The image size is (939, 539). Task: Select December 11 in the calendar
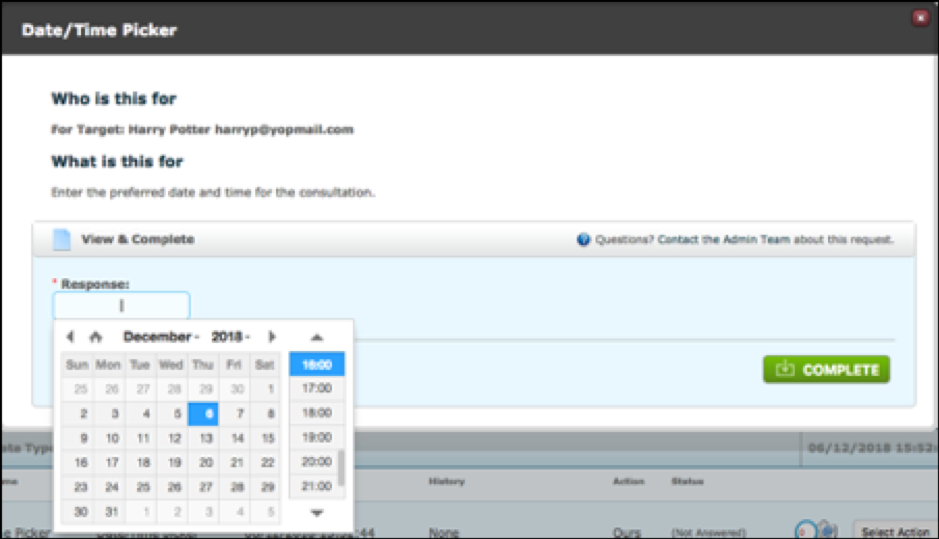[x=141, y=438]
